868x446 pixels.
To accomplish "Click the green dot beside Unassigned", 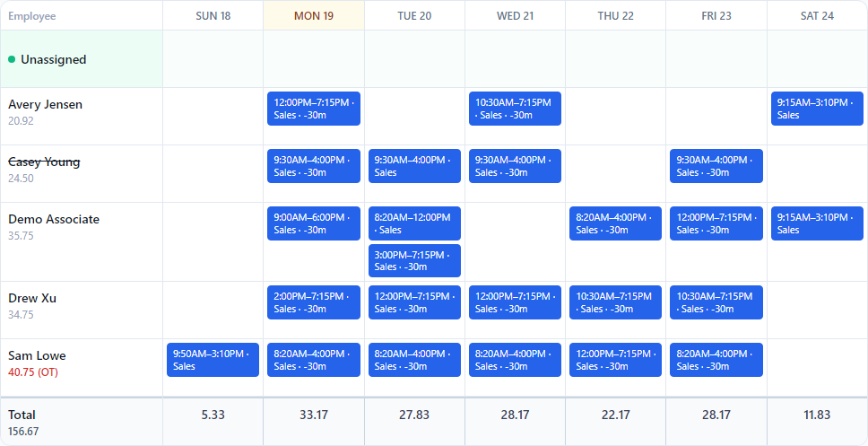I will (x=12, y=59).
